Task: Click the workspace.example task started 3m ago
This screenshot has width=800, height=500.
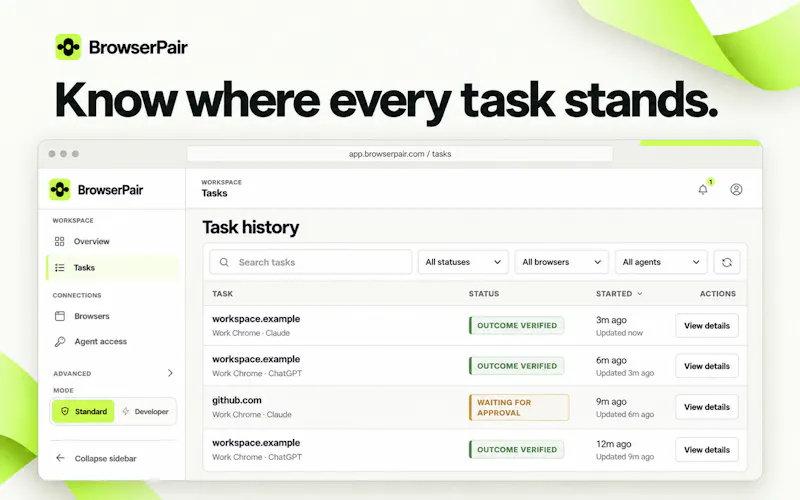Action: pos(256,319)
